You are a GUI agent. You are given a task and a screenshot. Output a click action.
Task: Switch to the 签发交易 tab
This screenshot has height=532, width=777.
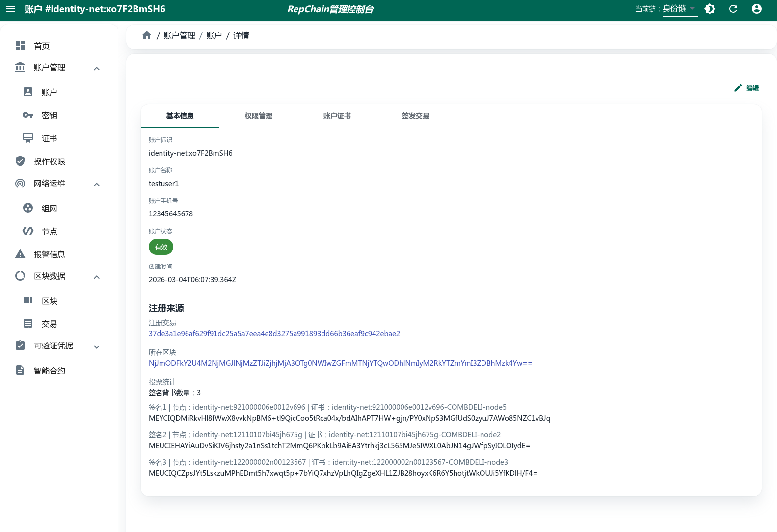click(416, 116)
